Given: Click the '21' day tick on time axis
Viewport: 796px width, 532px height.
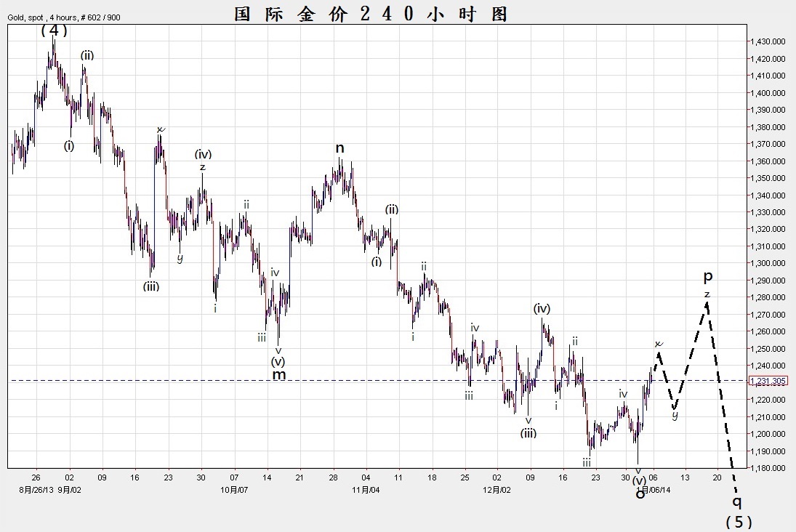Looking at the screenshot, I should tap(299, 477).
